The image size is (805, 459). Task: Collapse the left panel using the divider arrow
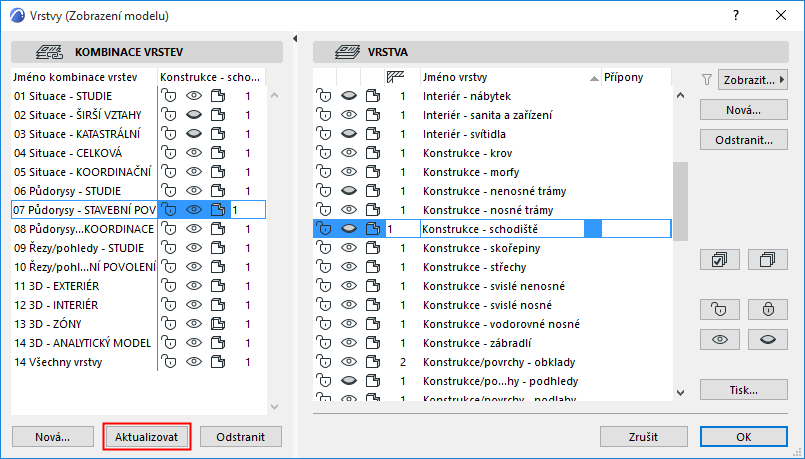click(x=296, y=39)
